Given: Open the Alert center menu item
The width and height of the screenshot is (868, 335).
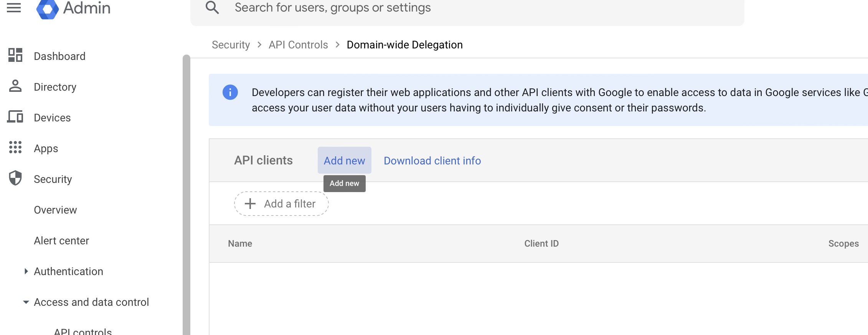Looking at the screenshot, I should point(61,240).
